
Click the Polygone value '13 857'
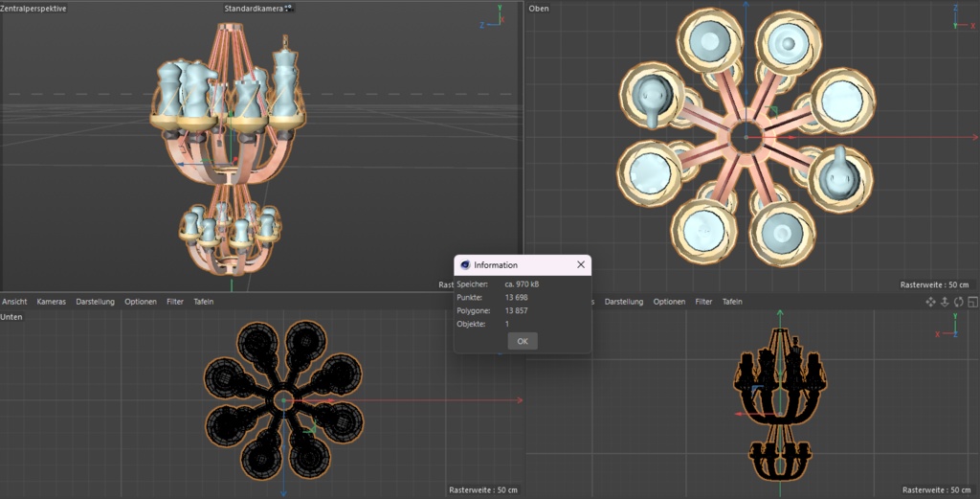point(516,310)
